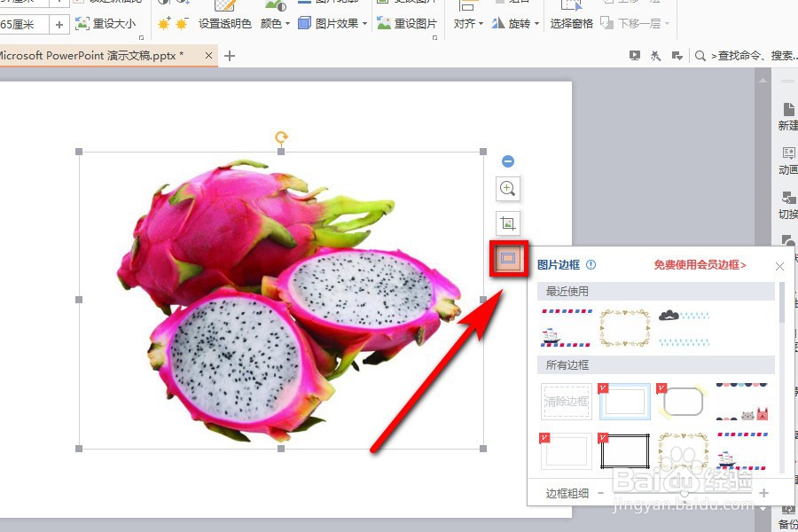Open the 对齐 align dropdown
The height and width of the screenshot is (532, 798).
click(x=468, y=23)
